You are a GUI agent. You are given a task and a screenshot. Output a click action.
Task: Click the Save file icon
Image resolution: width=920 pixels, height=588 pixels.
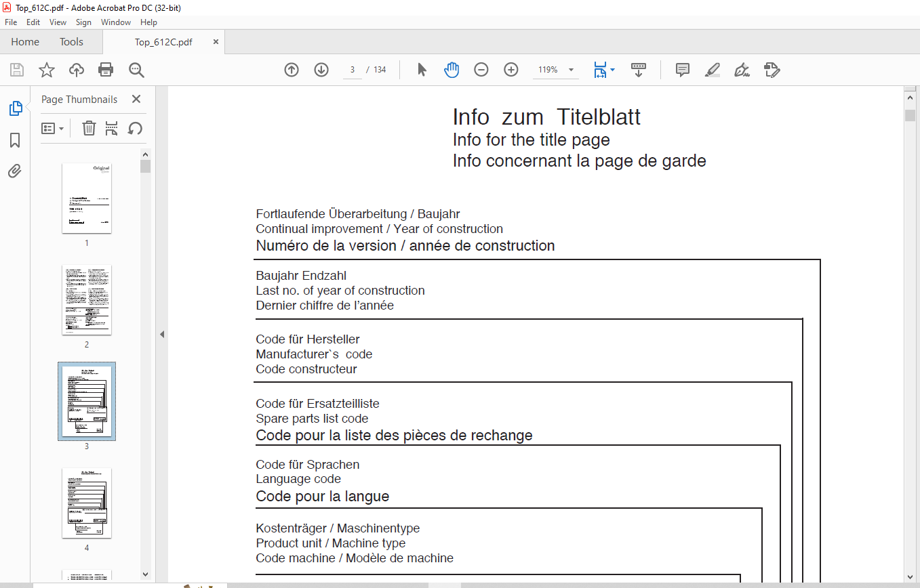[17, 70]
